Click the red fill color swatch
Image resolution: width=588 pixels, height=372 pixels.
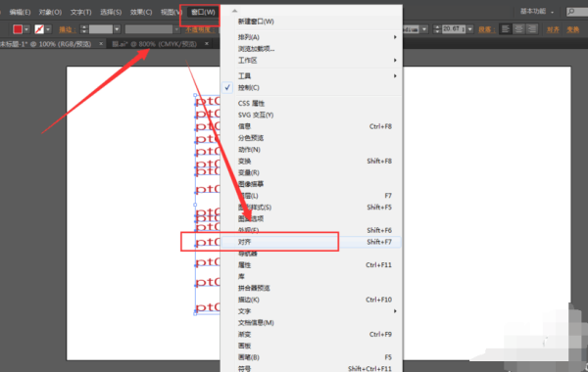18,29
